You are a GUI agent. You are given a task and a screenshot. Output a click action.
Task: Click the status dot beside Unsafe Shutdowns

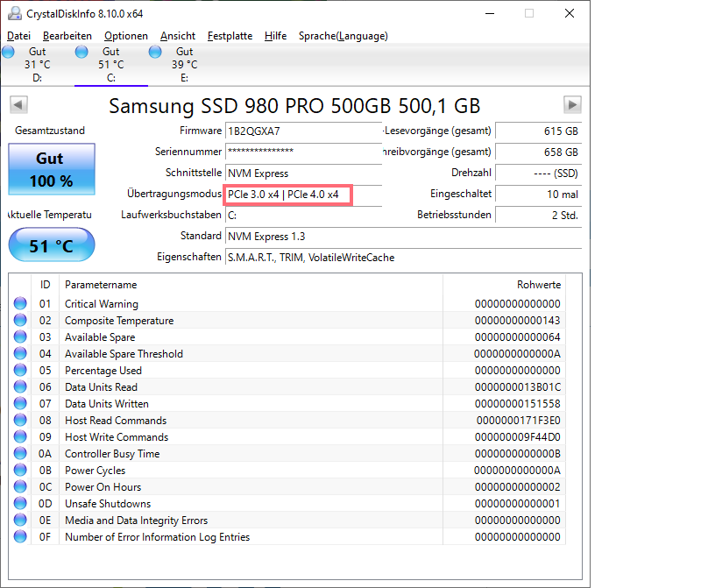click(19, 504)
